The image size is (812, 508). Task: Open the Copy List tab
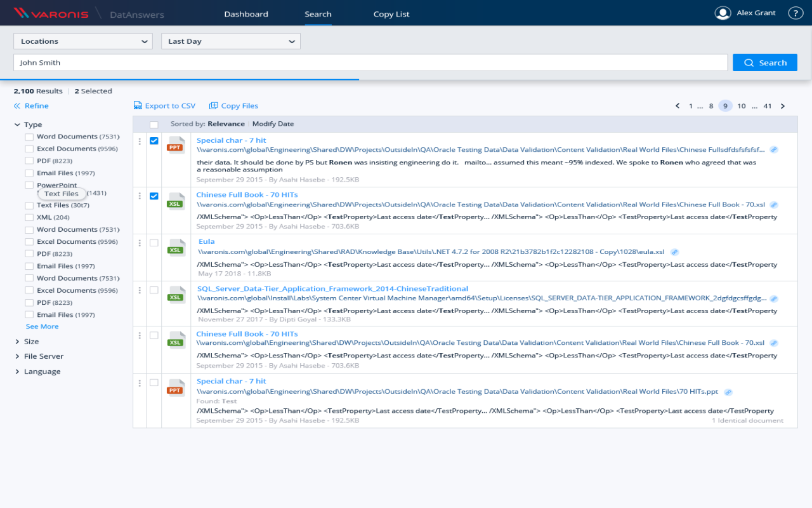pyautogui.click(x=391, y=14)
